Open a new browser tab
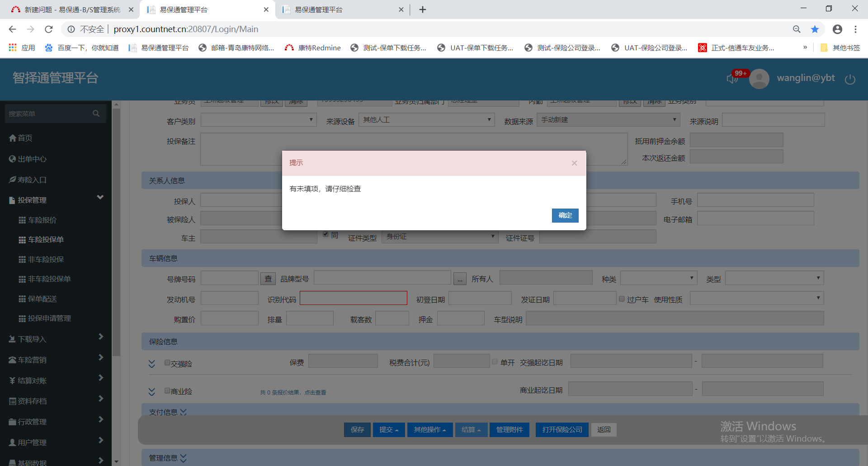 click(x=423, y=10)
